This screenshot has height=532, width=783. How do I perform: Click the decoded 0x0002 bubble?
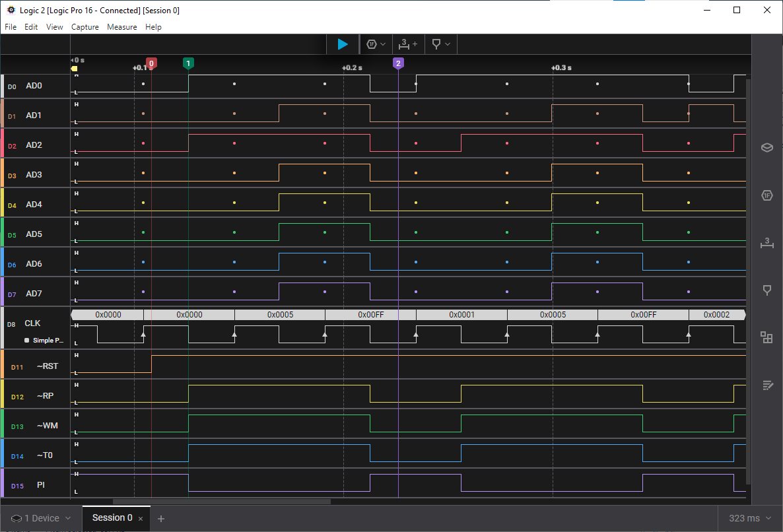716,315
